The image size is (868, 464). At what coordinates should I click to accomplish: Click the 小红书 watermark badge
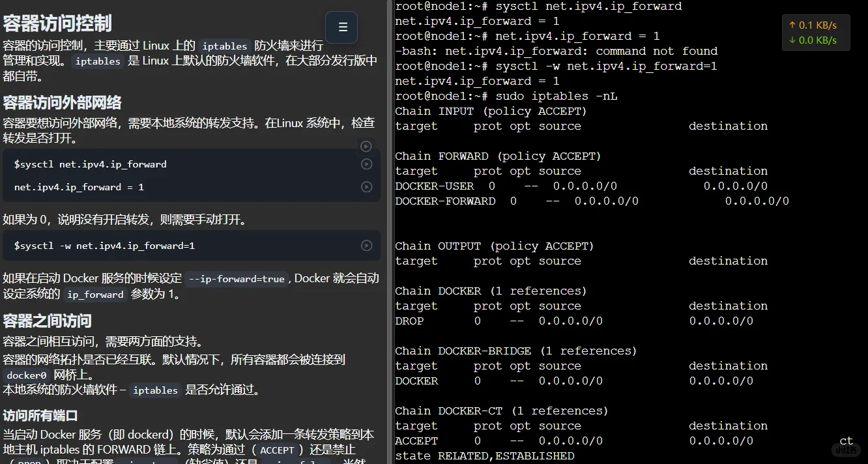(847, 450)
